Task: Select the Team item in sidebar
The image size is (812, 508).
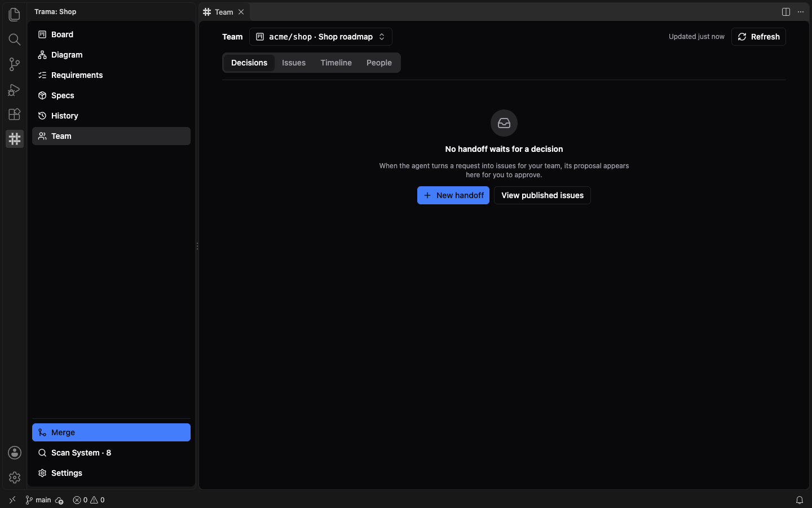Action: 111,136
